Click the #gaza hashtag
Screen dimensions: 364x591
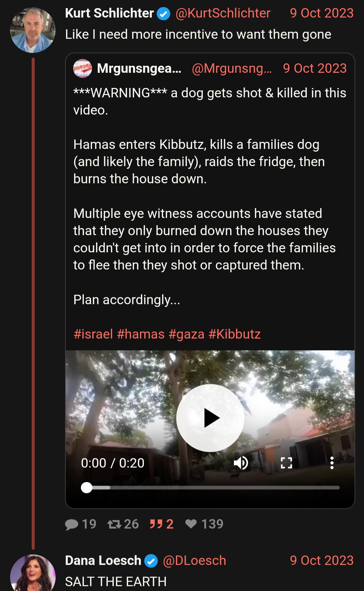click(186, 334)
